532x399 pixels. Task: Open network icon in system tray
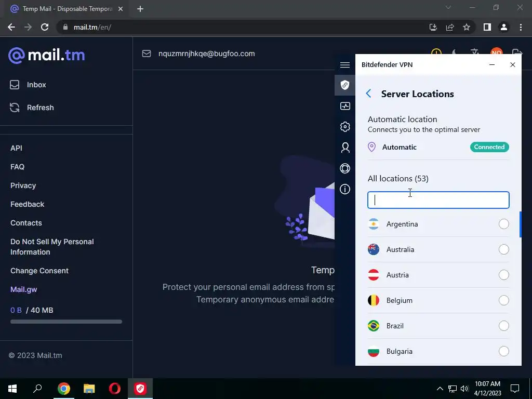[x=453, y=389]
